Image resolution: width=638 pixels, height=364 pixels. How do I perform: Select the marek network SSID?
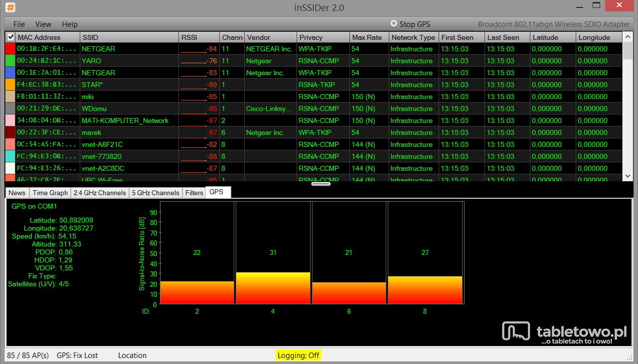[x=91, y=132]
